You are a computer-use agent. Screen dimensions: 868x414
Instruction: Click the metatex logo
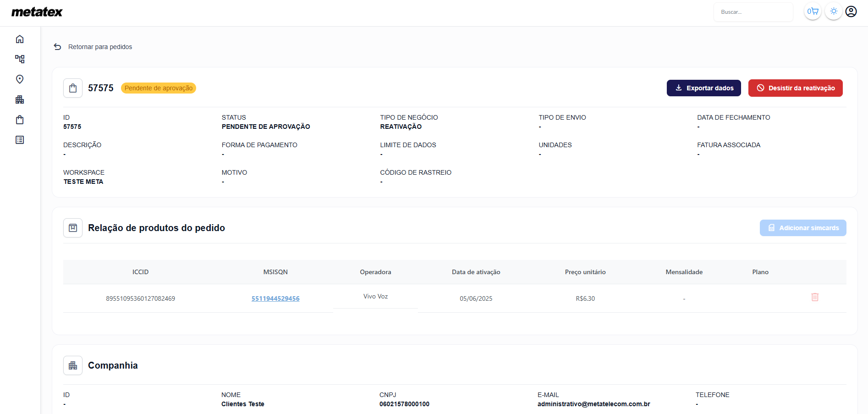[x=37, y=12]
